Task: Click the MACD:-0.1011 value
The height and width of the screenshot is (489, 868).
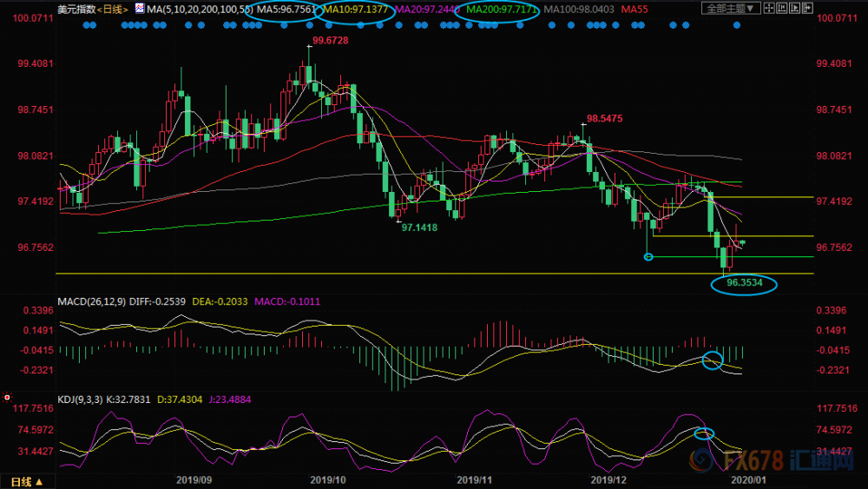Action: (286, 301)
